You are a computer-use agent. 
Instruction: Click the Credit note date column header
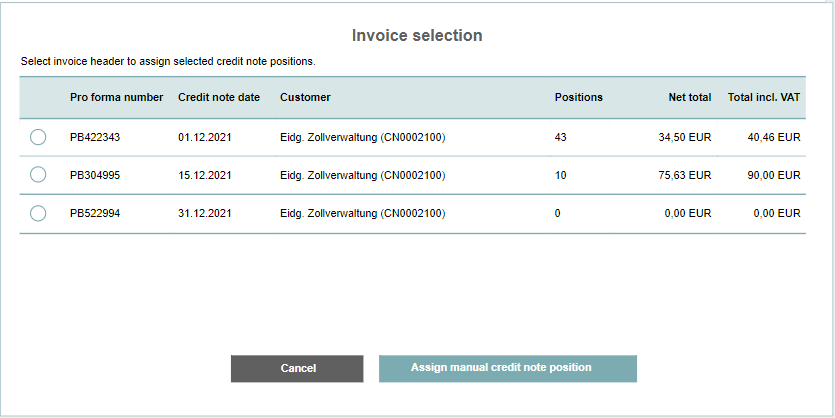[219, 98]
